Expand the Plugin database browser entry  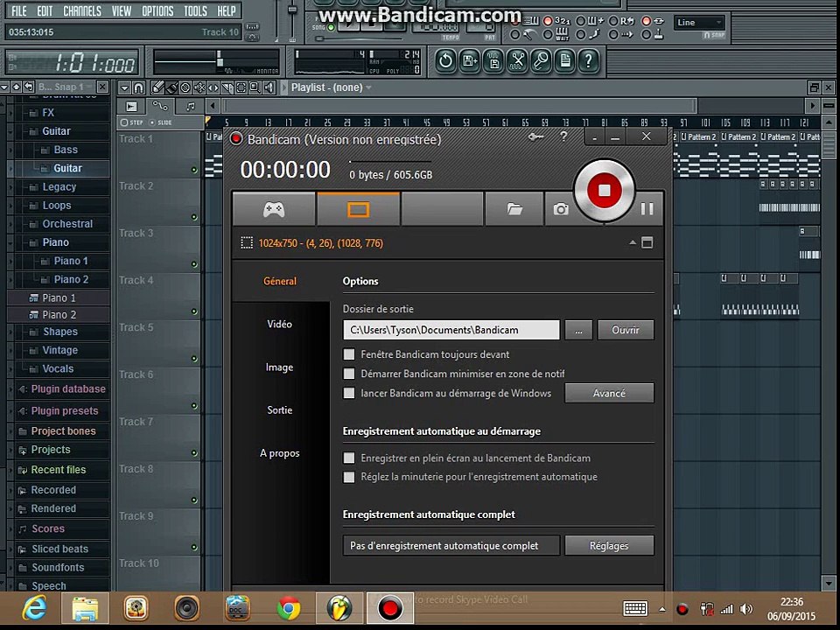pos(68,388)
